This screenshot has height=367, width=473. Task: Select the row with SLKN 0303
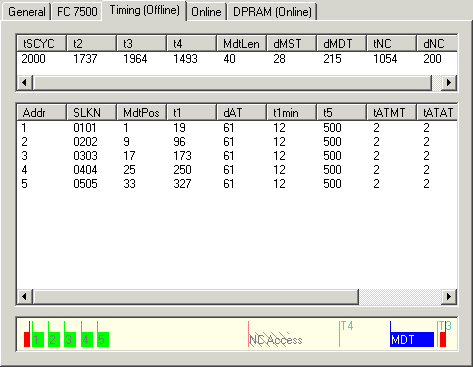237,156
